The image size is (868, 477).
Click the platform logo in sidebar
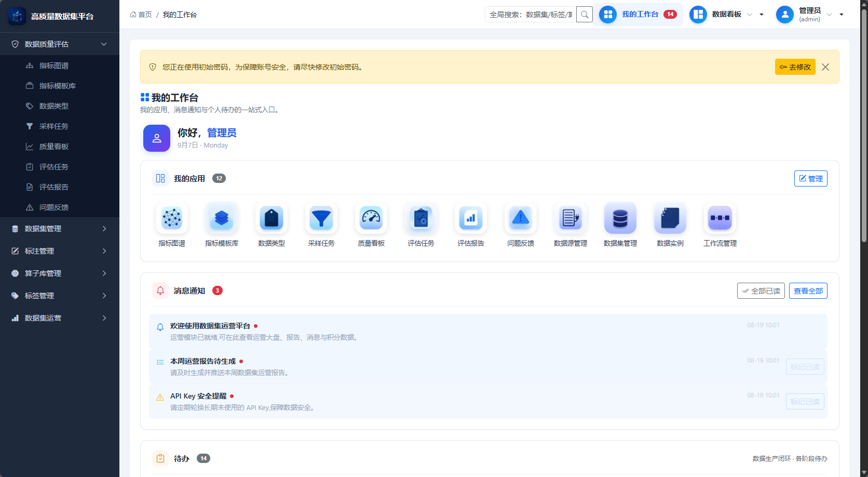17,16
